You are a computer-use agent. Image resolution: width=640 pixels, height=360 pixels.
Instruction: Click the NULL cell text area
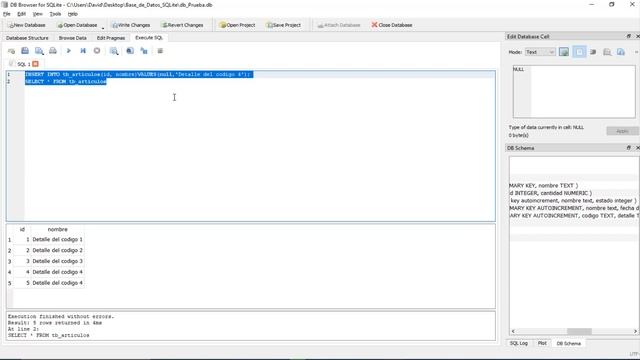pos(574,91)
